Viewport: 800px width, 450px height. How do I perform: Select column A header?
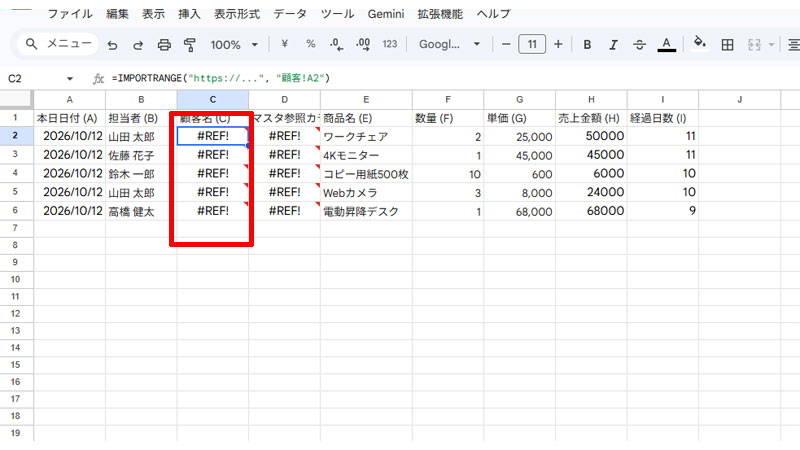(69, 99)
